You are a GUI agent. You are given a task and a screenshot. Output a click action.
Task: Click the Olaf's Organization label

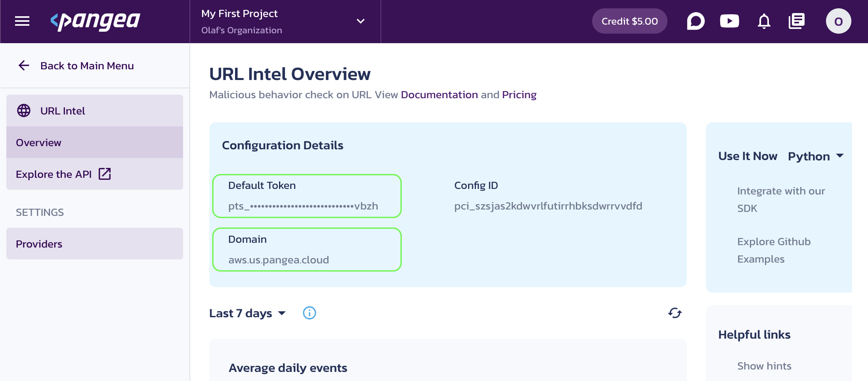point(242,30)
